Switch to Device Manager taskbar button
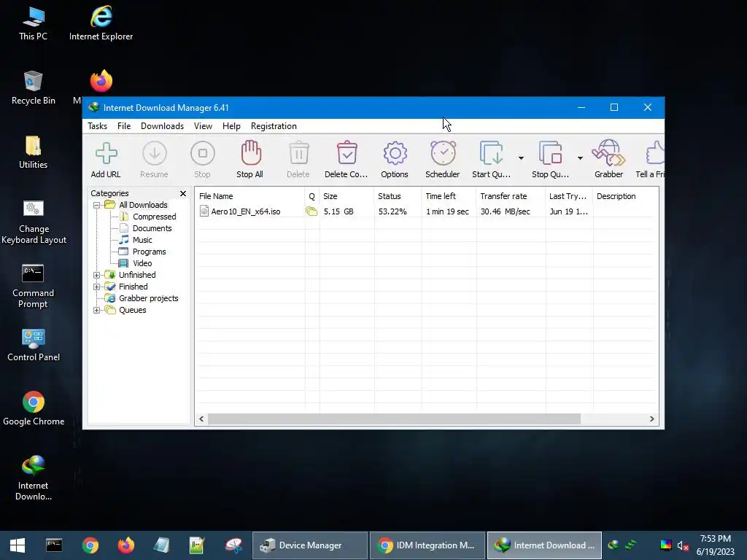The height and width of the screenshot is (560, 747). (310, 545)
